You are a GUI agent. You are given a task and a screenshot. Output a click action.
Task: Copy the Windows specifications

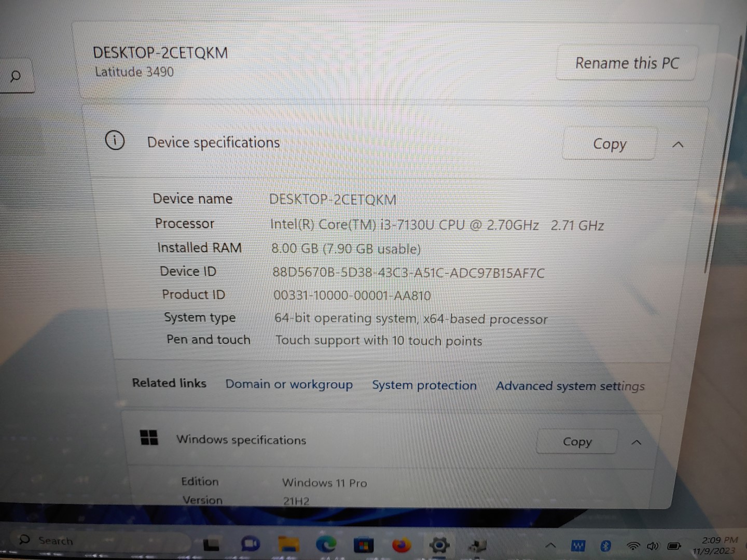point(577,442)
